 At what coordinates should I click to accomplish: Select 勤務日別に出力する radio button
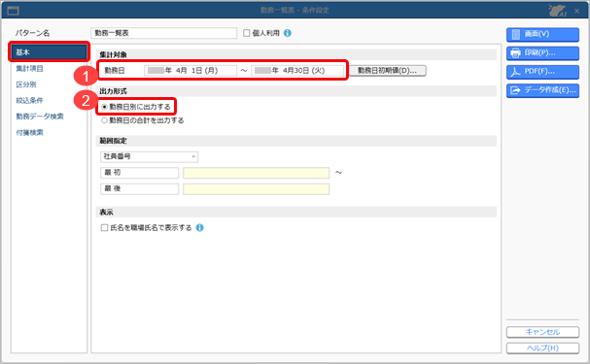[x=104, y=107]
